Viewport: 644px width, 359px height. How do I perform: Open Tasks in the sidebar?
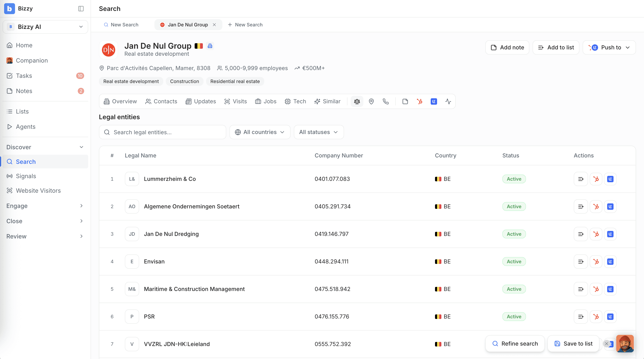pos(45,76)
